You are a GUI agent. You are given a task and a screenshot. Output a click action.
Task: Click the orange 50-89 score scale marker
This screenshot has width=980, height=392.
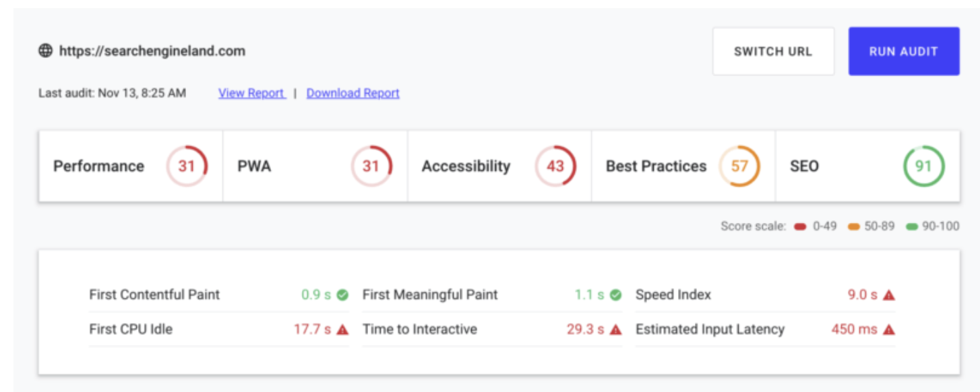[854, 227]
